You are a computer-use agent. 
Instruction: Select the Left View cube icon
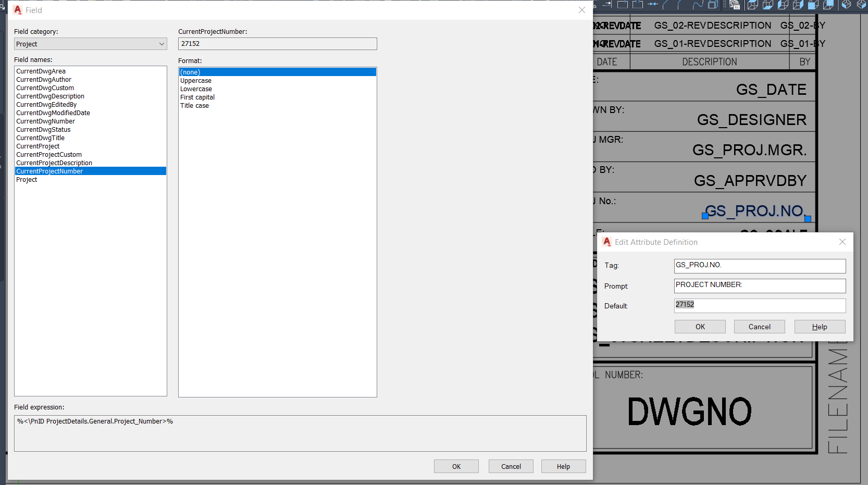(782, 5)
